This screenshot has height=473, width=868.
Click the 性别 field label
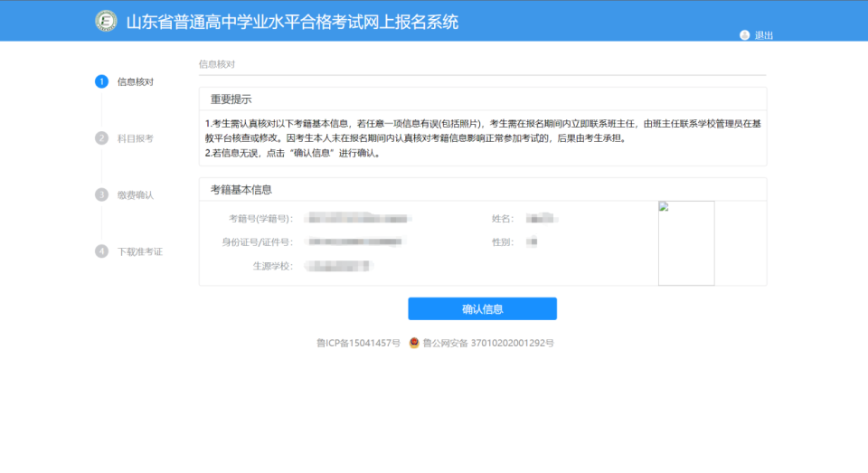(503, 242)
